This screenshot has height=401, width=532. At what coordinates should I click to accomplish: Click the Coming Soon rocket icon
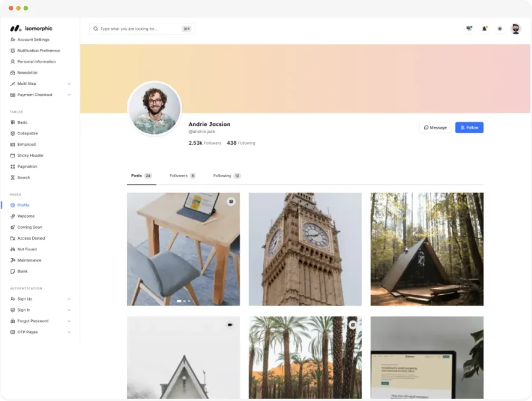[x=13, y=227]
